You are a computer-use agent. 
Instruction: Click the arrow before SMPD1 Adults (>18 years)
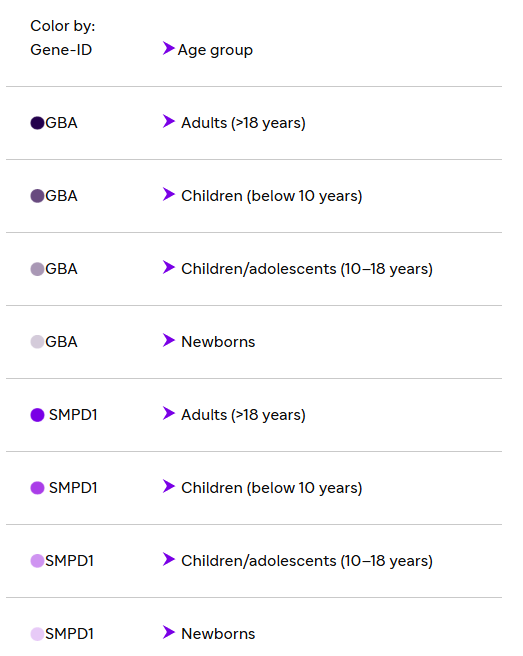(x=169, y=413)
